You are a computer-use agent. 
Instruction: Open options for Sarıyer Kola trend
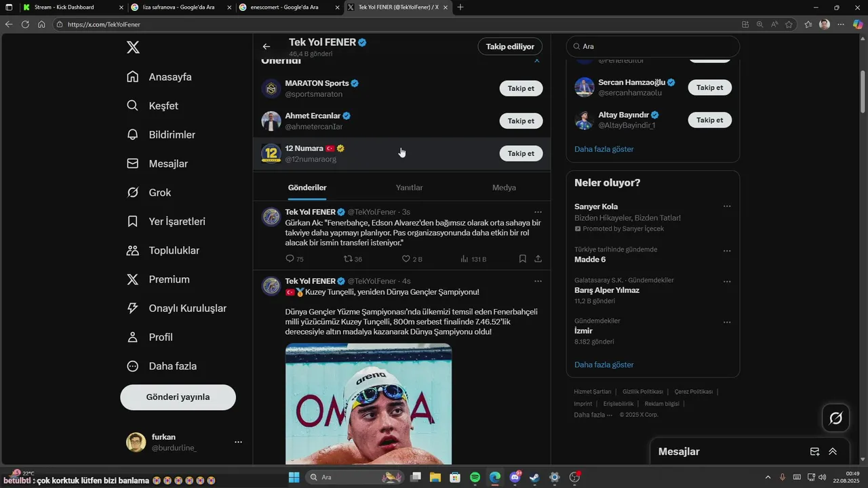click(x=727, y=206)
